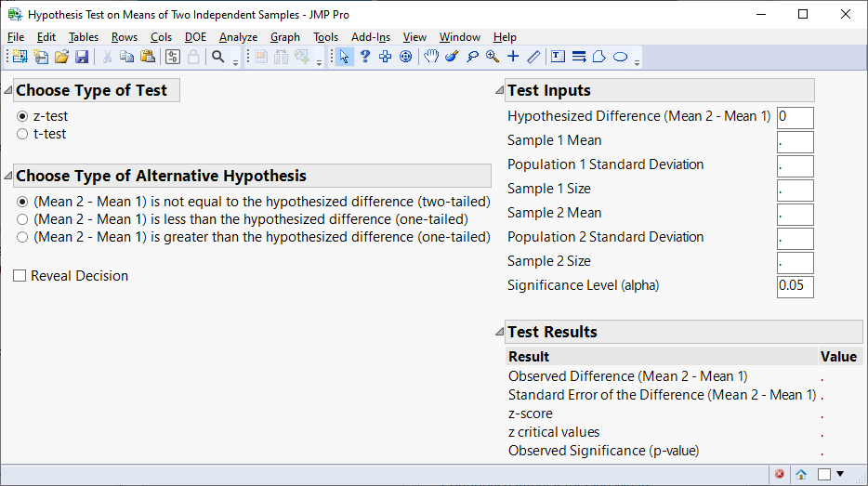Collapse the Choose Type of Test section
This screenshot has height=486, width=868.
click(8, 91)
